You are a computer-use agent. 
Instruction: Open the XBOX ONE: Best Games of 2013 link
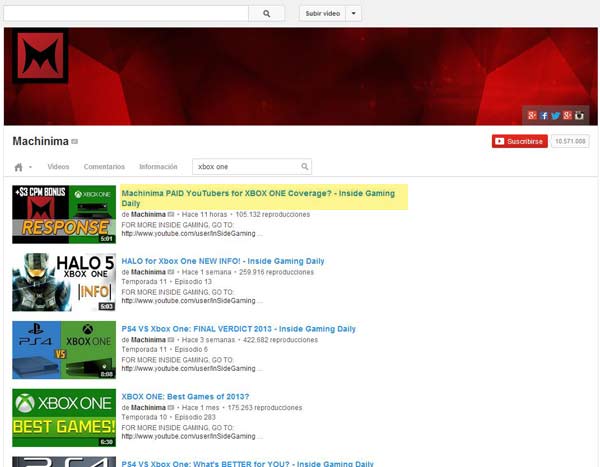pos(185,397)
